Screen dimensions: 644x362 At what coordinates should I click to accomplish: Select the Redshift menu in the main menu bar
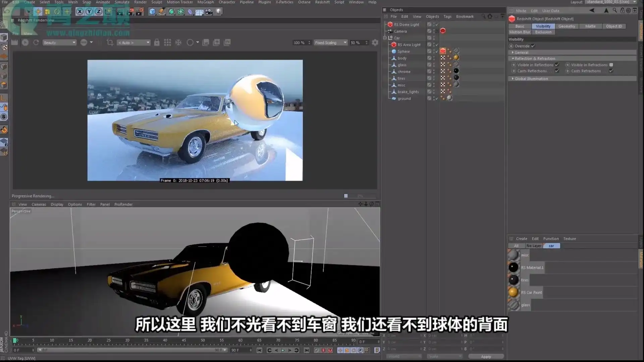[322, 2]
